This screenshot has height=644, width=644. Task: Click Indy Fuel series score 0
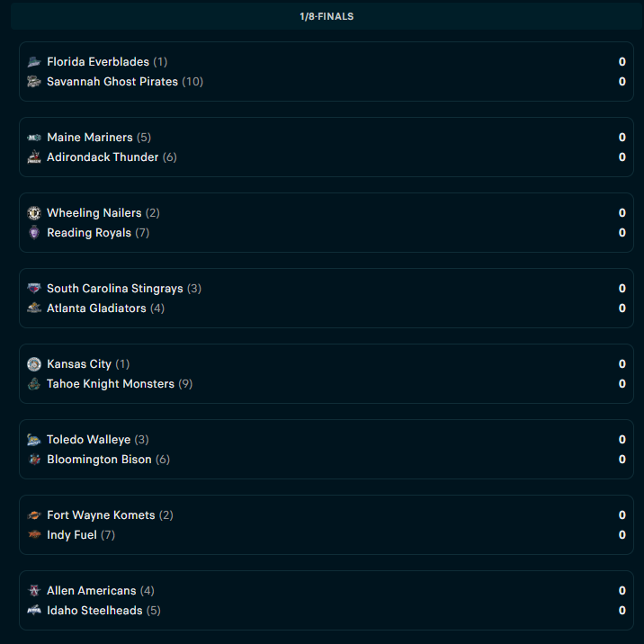(x=622, y=535)
